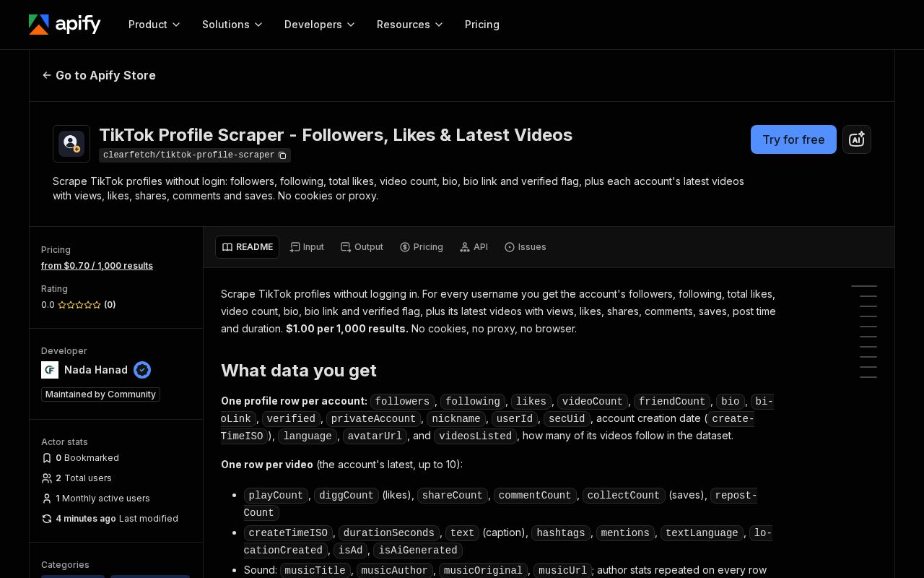Viewport: 924px width, 578px height.
Task: Click the Apify logo
Action: coord(65,25)
